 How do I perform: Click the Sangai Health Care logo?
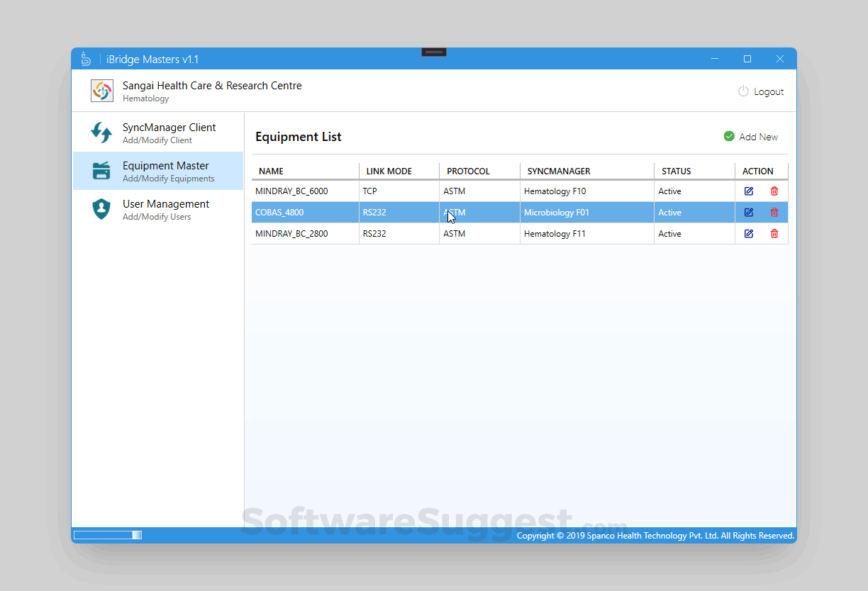click(102, 91)
